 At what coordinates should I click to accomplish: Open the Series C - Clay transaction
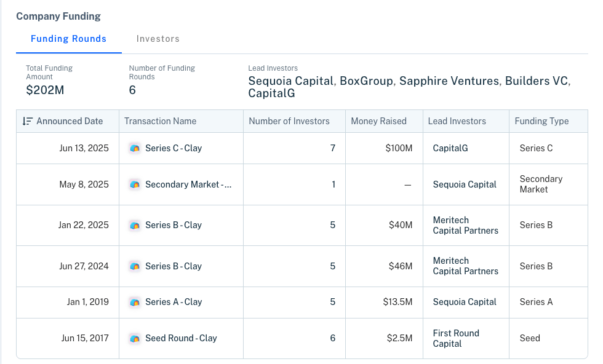tap(174, 148)
